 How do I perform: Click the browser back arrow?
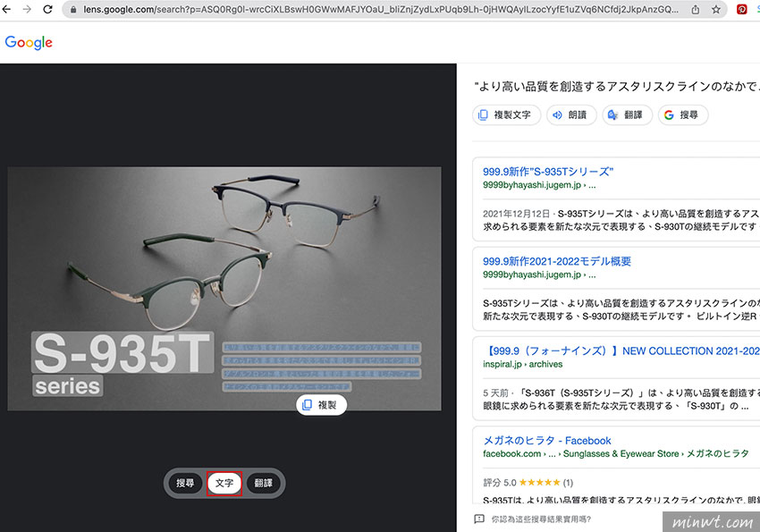click(x=6, y=9)
